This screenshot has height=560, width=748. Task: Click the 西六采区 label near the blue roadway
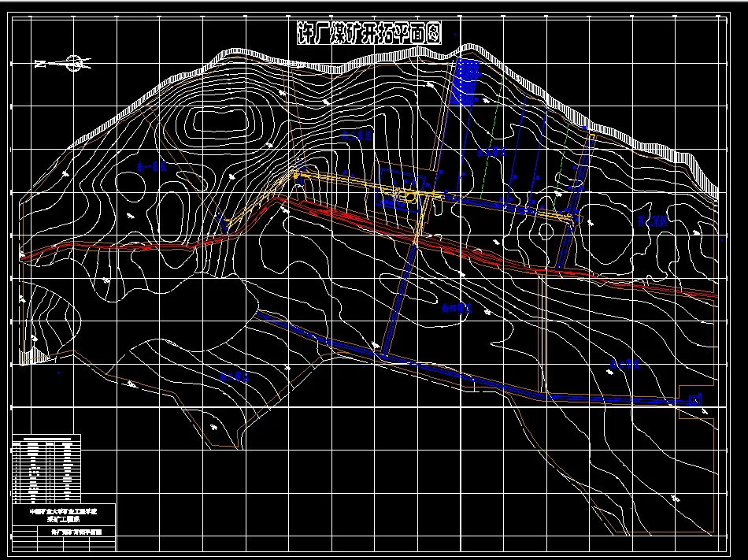(x=624, y=365)
